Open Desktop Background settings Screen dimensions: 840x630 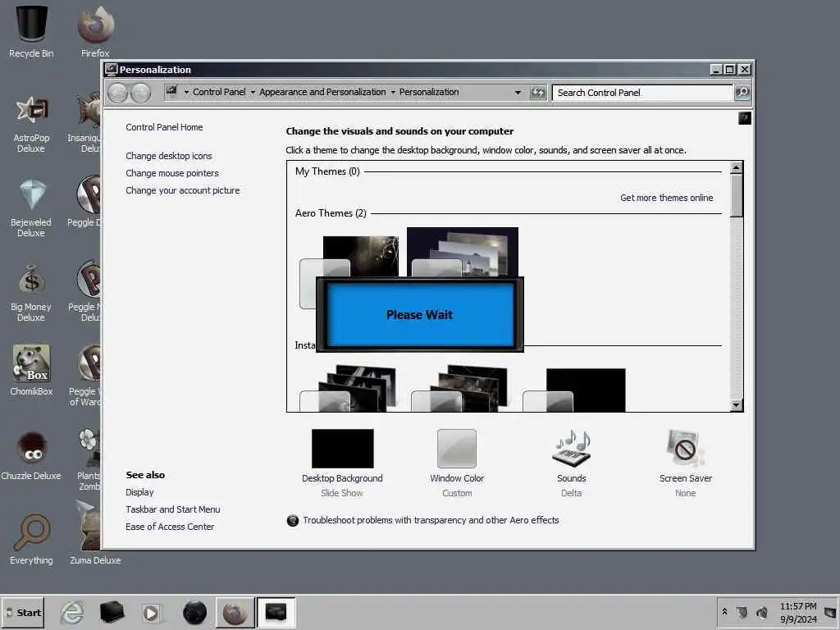click(342, 463)
